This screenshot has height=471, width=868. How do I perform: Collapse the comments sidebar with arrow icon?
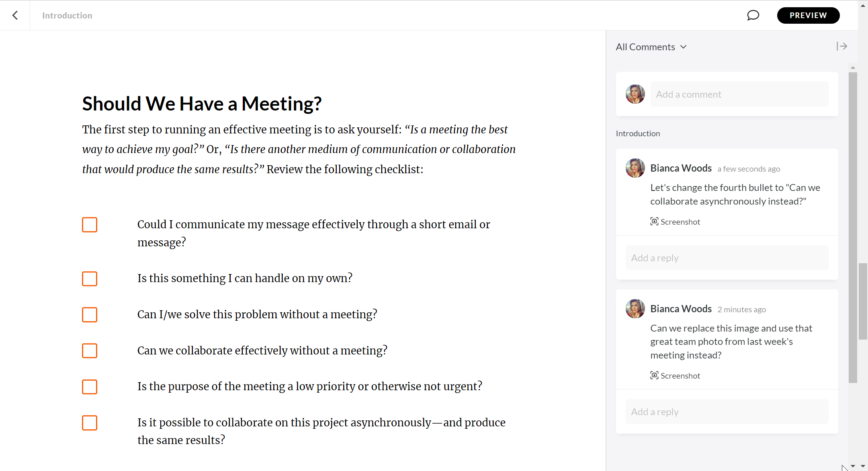click(842, 46)
